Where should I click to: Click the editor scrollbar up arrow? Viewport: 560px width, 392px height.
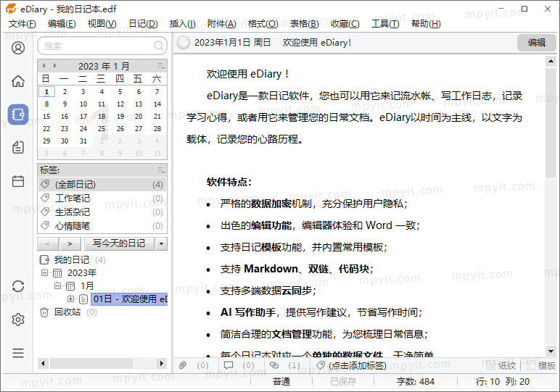(x=551, y=62)
